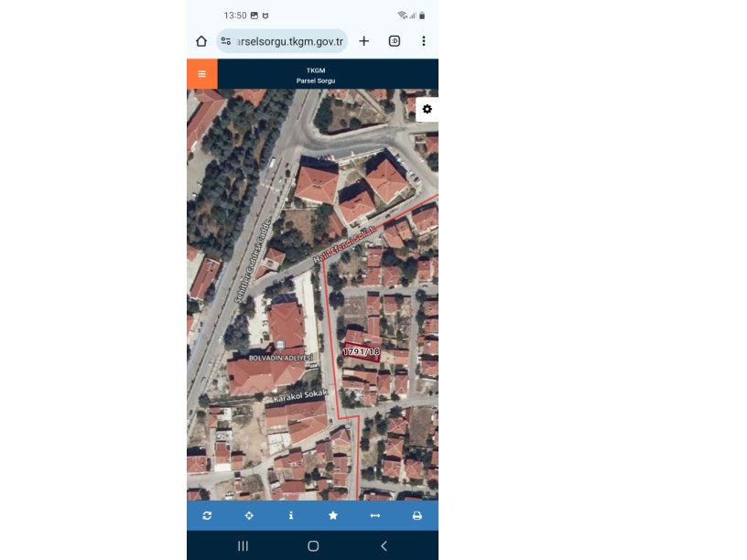The width and height of the screenshot is (747, 560).
Task: Open the browser tab switcher
Action: coord(395,41)
